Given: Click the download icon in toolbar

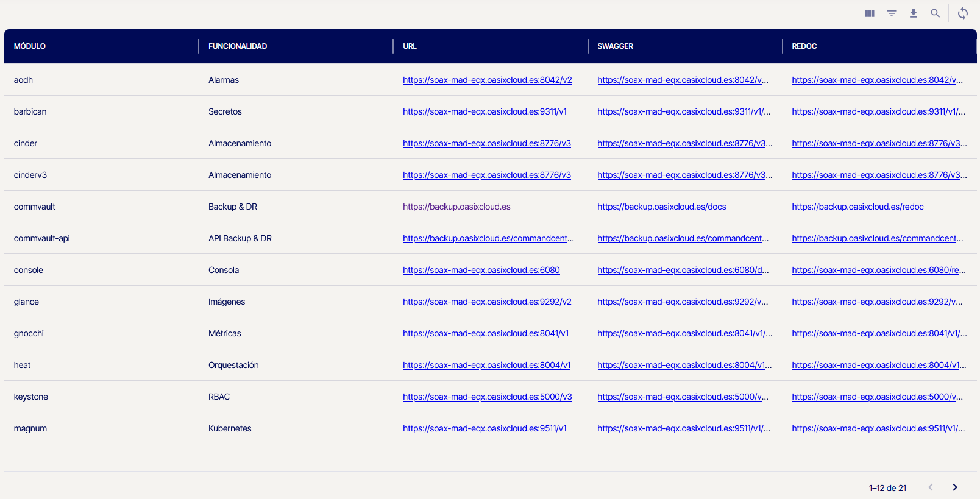Looking at the screenshot, I should coord(914,13).
